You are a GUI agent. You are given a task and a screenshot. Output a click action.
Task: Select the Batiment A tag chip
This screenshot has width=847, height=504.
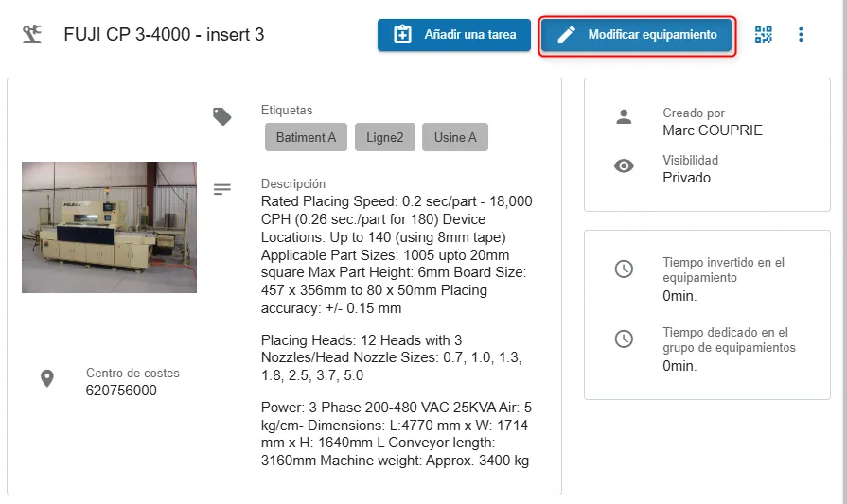pos(306,137)
